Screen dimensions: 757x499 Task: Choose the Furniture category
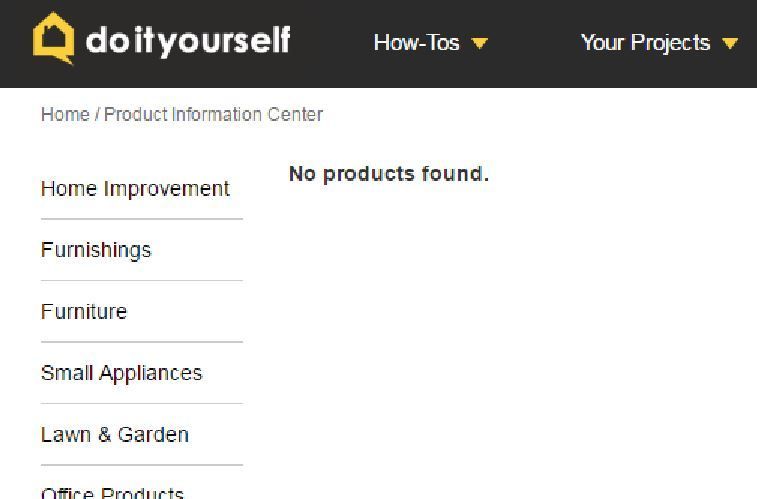coord(84,312)
